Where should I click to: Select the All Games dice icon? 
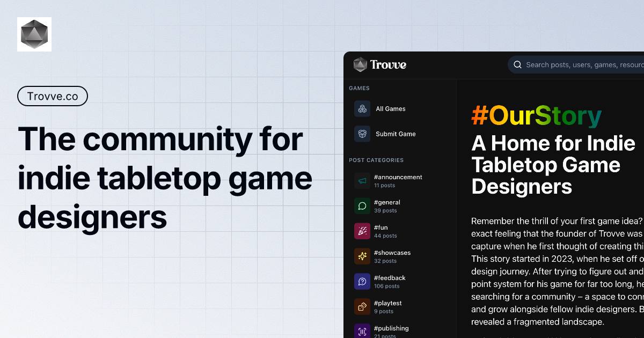[x=362, y=108]
